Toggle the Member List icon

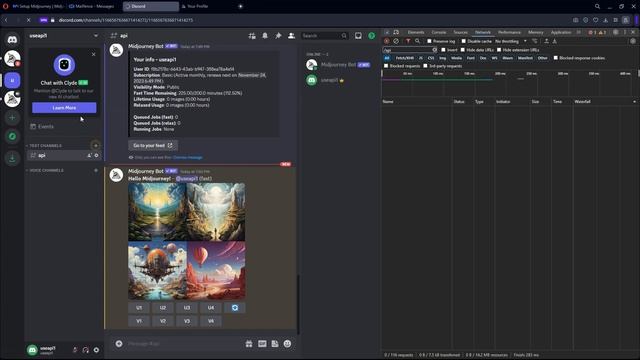pos(291,36)
